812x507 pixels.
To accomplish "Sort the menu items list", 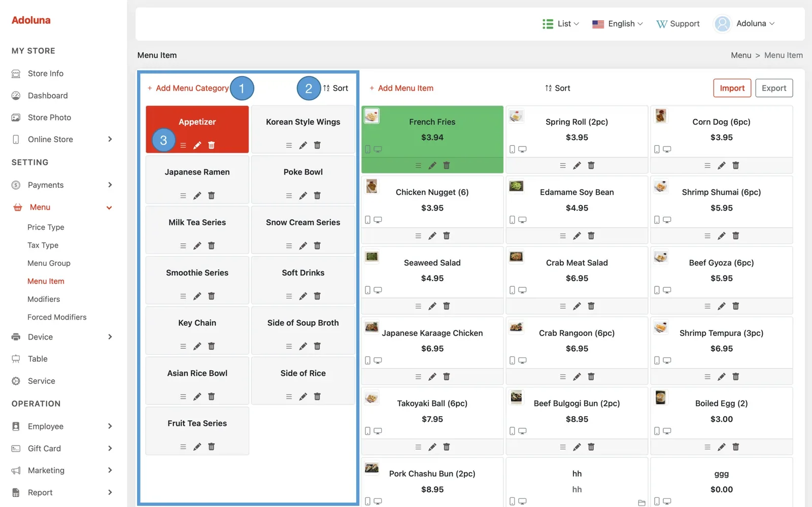I will pos(558,88).
